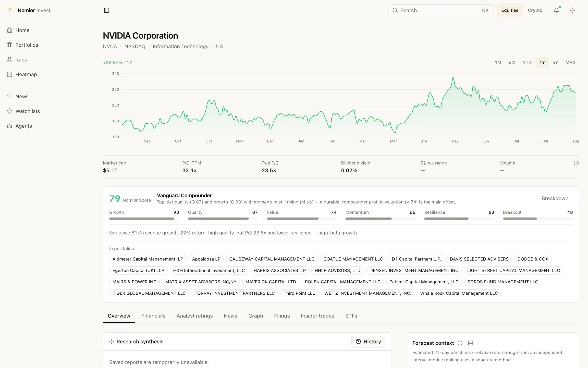Screen dimensions: 588x368
Task: Click the Heatmap grid icon
Action: (x=10, y=74)
